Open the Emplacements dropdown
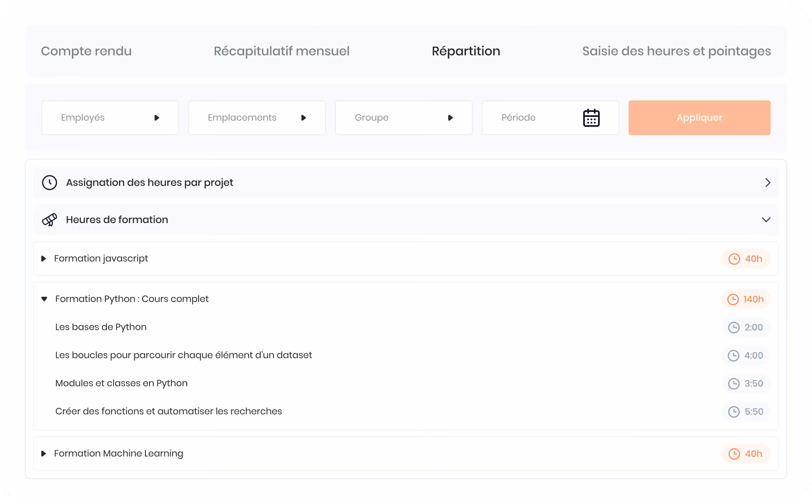The image size is (812, 504). (x=257, y=118)
